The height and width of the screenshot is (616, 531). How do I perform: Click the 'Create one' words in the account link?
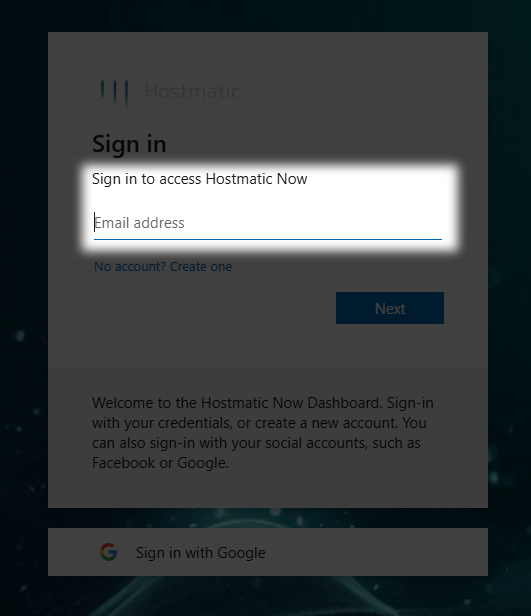coord(201,267)
